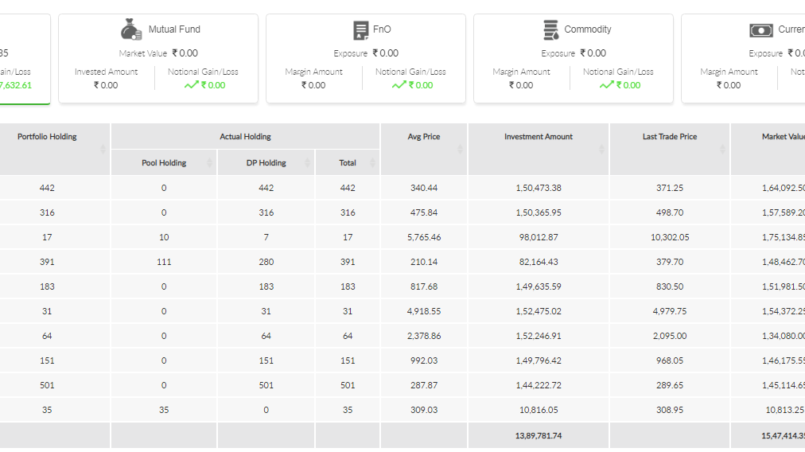Click investment amount 1,50,365.95 cell
Image resolution: width=805 pixels, height=452 pixels.
539,213
